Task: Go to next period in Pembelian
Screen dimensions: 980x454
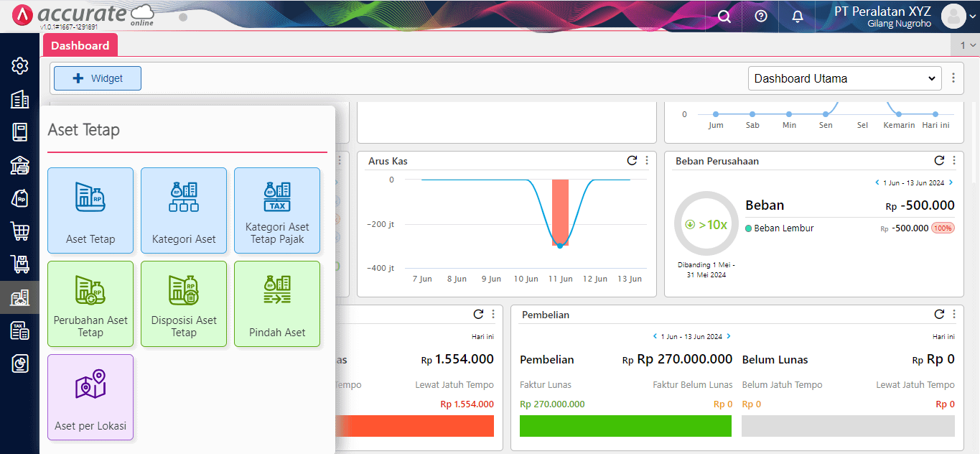Action: pos(729,336)
